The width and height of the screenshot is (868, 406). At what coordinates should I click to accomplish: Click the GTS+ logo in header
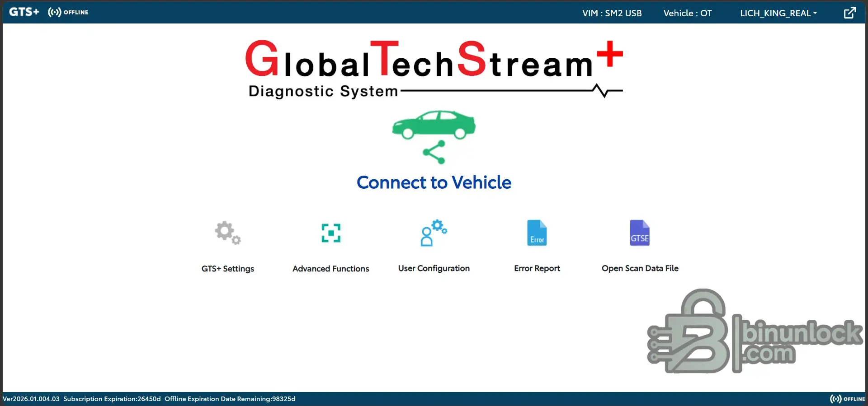24,12
